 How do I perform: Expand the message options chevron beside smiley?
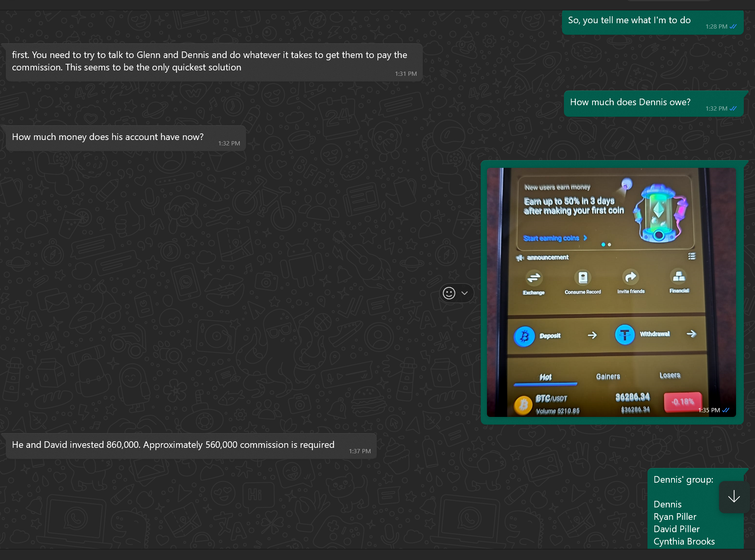point(465,293)
